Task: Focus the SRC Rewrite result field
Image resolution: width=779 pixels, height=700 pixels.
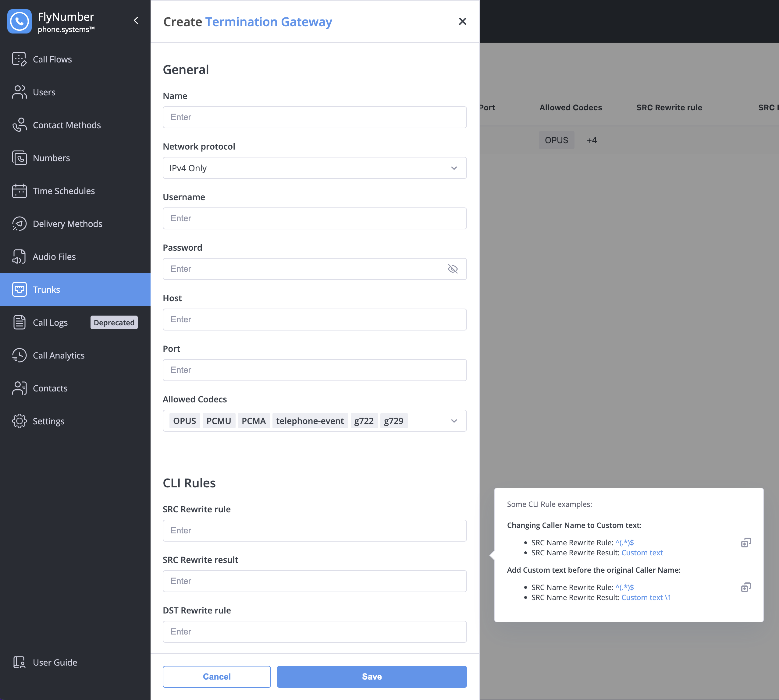Action: [x=315, y=581]
